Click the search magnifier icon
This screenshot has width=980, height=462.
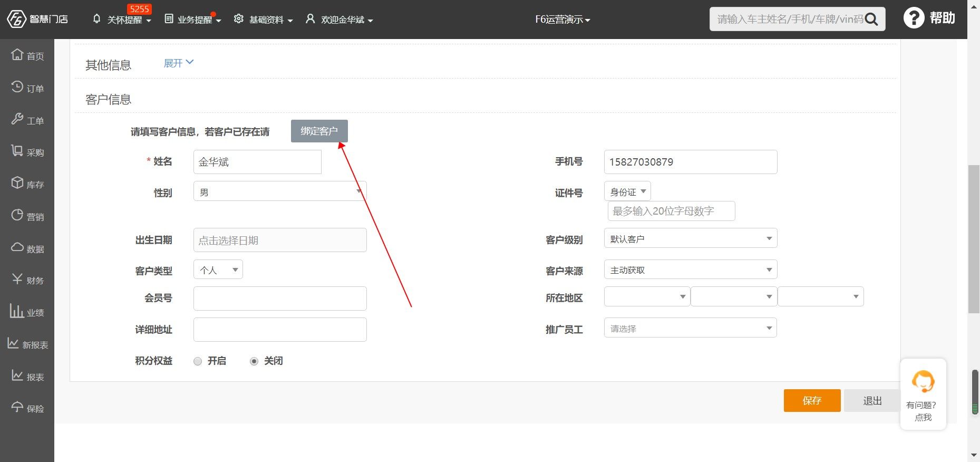pyautogui.click(x=872, y=20)
